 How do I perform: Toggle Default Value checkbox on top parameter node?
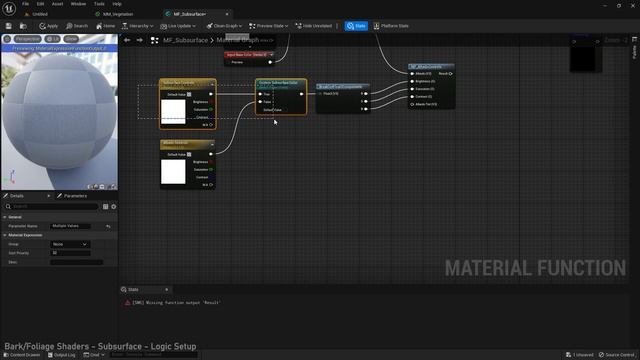pos(189,94)
